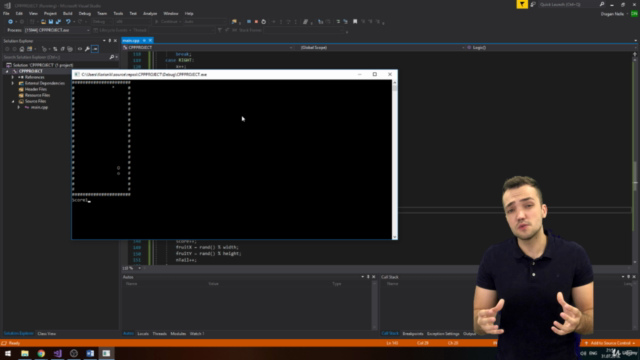Click the Continue debug button
Image resolution: width=640 pixels, height=360 pixels.
pos(168,22)
